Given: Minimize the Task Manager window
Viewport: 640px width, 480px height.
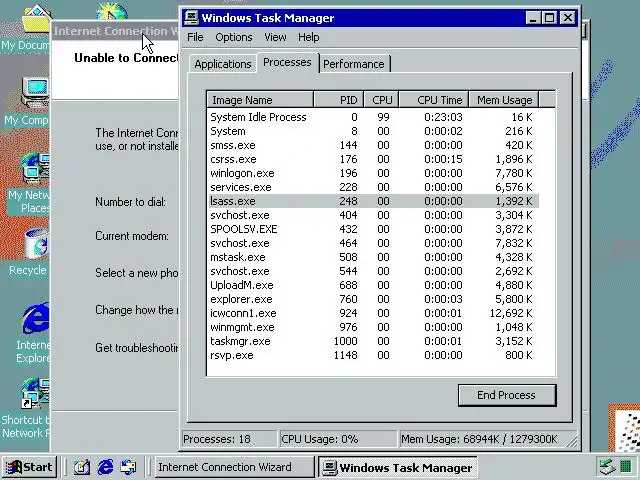Looking at the screenshot, I should pos(533,18).
